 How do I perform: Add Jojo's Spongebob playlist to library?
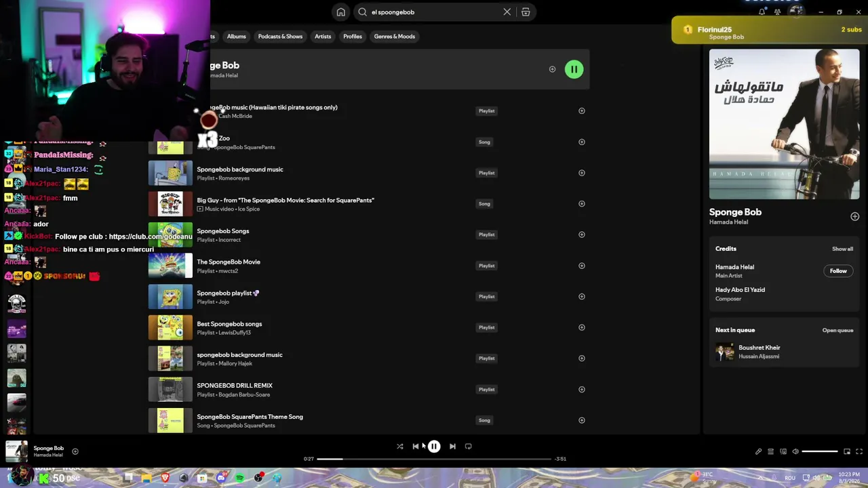click(581, 297)
